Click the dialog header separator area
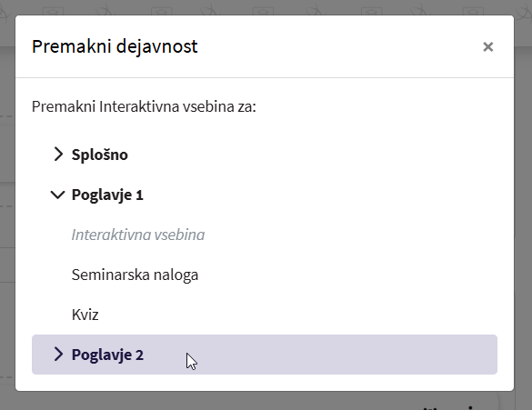Screen dimensions: 532x410 click(265, 77)
